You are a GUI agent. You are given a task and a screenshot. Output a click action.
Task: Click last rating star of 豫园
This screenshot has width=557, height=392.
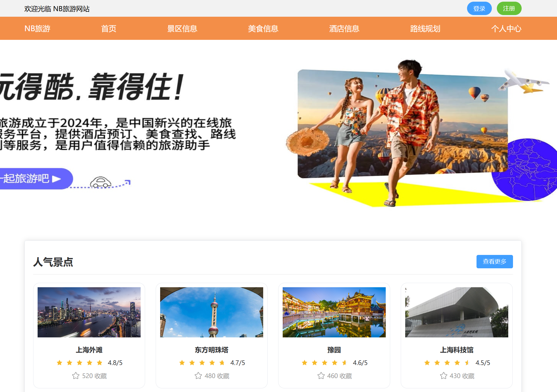(x=345, y=362)
